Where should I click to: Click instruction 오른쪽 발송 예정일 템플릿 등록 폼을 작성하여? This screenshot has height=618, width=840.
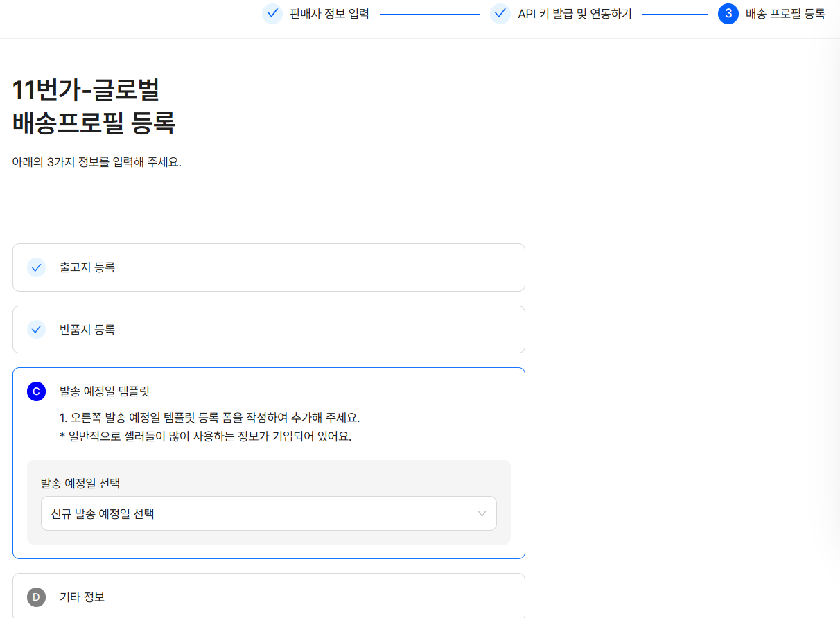coord(210,418)
